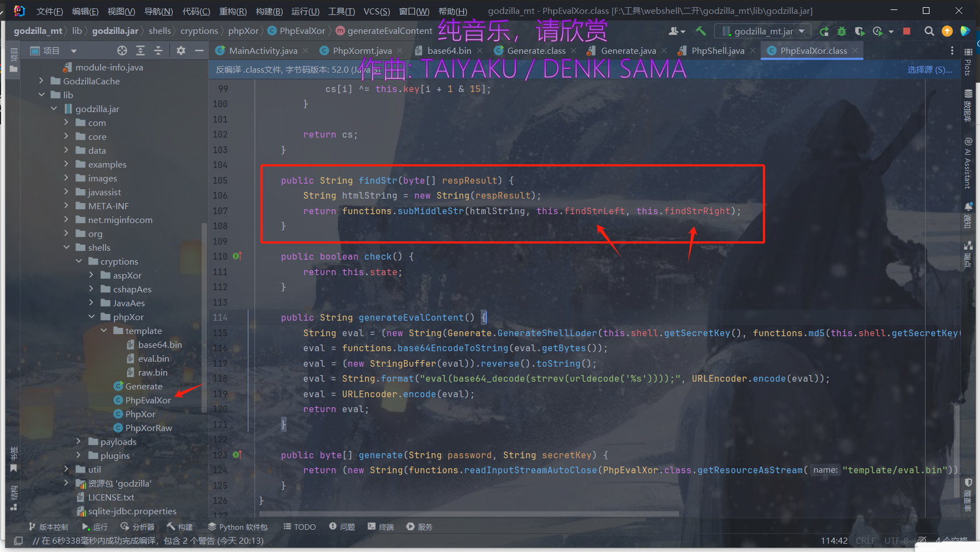
Task: Collapse the template folder
Action: 104,331
